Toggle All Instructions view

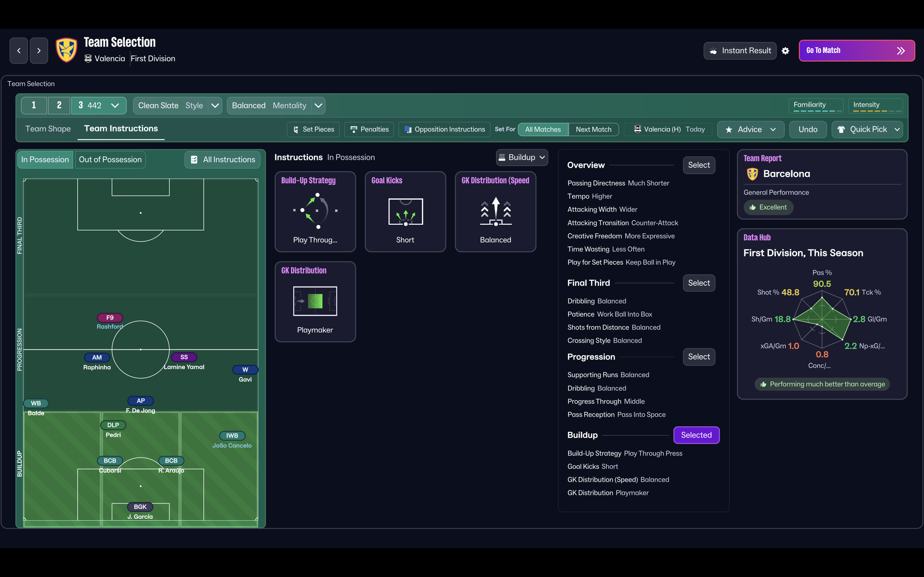[x=222, y=160]
